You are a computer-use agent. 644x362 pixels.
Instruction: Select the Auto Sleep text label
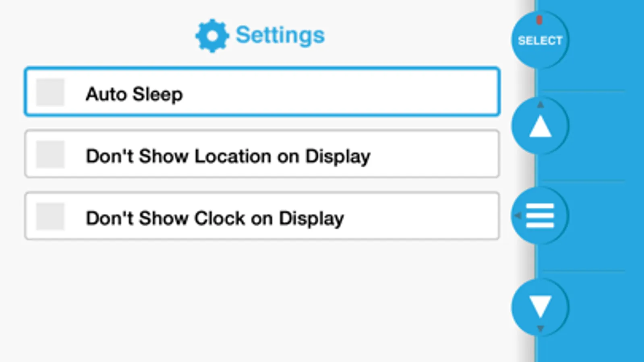click(x=134, y=94)
